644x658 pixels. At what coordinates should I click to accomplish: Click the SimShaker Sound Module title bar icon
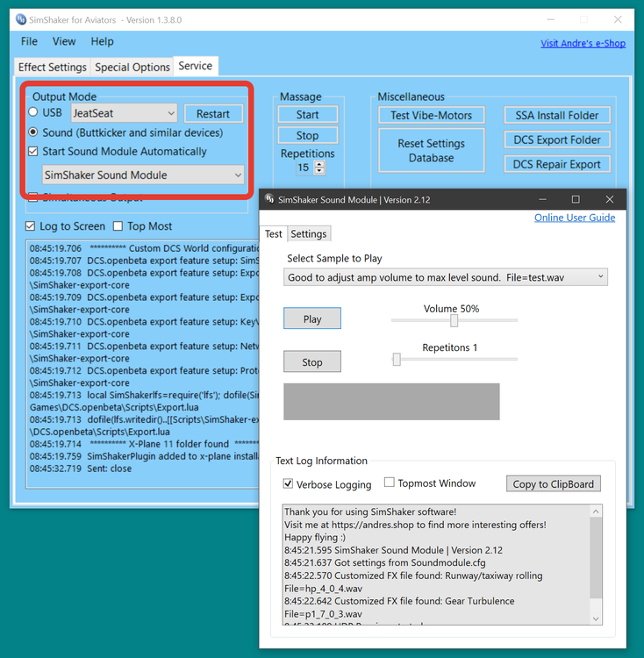[x=269, y=199]
